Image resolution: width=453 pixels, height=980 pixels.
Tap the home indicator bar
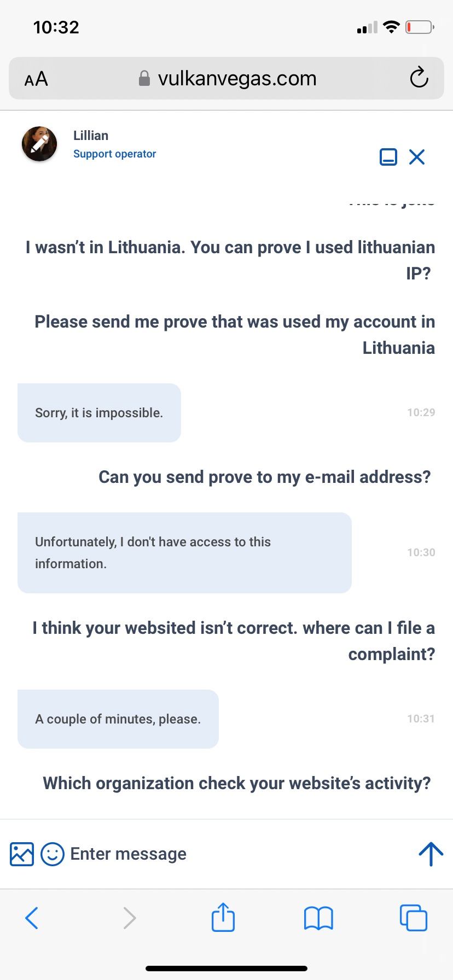(x=226, y=968)
